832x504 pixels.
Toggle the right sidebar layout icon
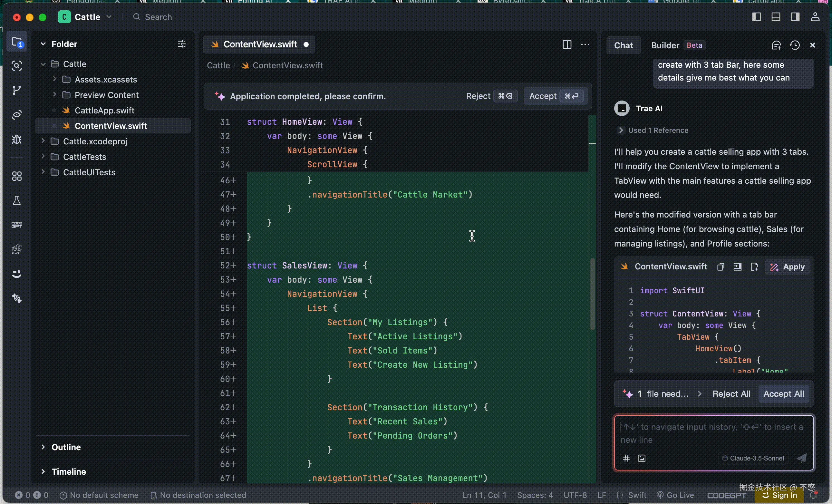(x=795, y=17)
